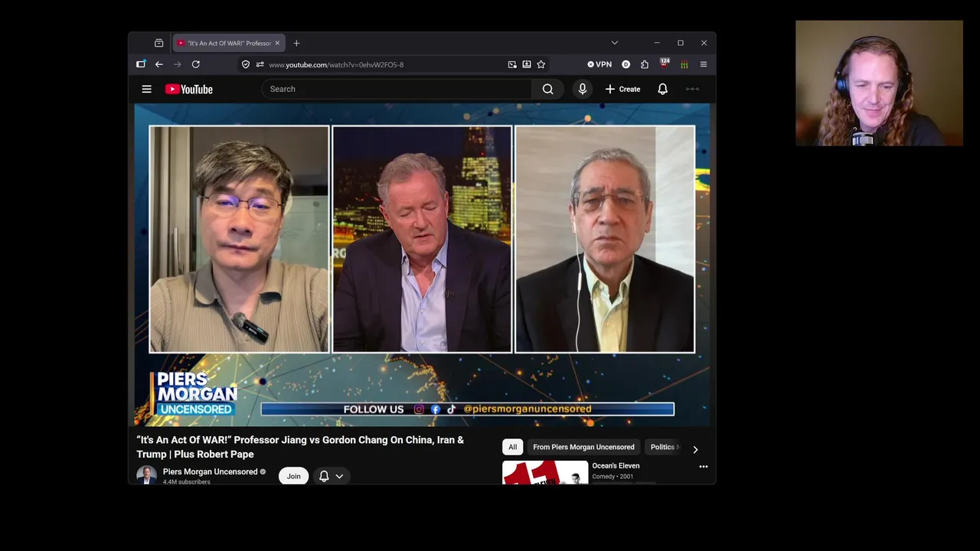980x551 pixels.
Task: Open the Firefox sidebar toggle icon
Action: click(x=141, y=64)
